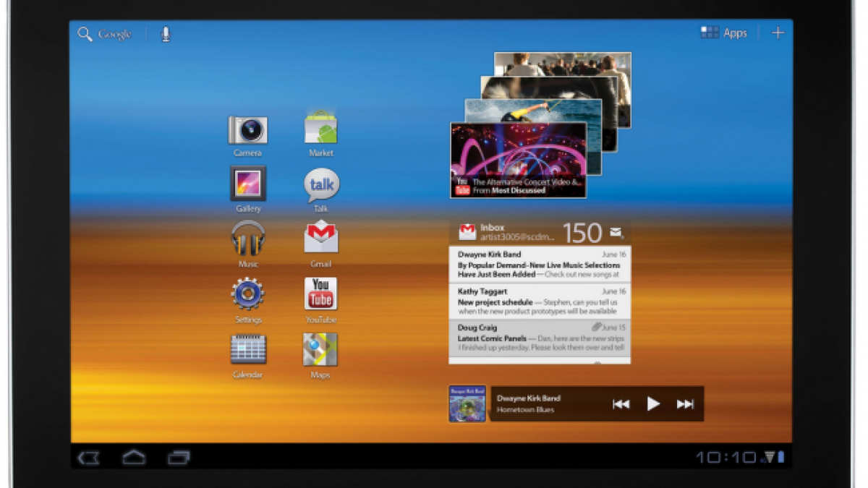The image size is (868, 488).
Task: Show recent apps from navigation bar
Action: (179, 457)
